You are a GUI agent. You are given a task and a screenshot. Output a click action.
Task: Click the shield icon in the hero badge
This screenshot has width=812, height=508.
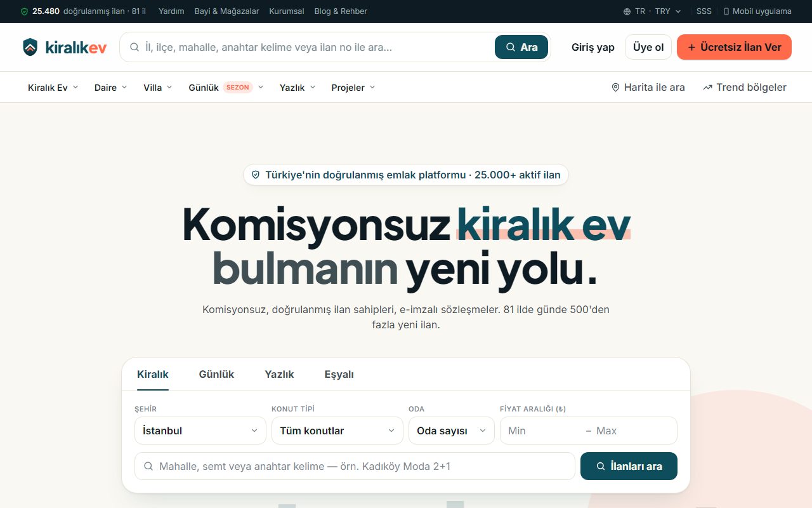[256, 175]
